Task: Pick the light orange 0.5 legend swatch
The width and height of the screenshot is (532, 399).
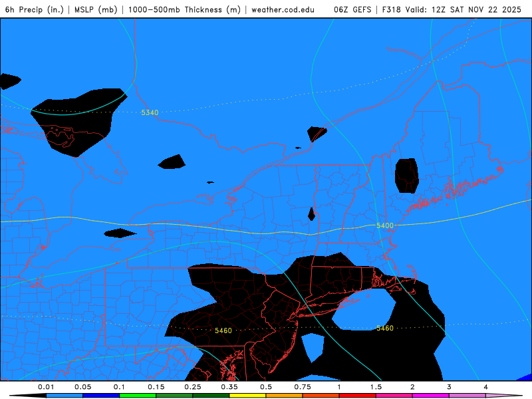Action: coord(285,396)
